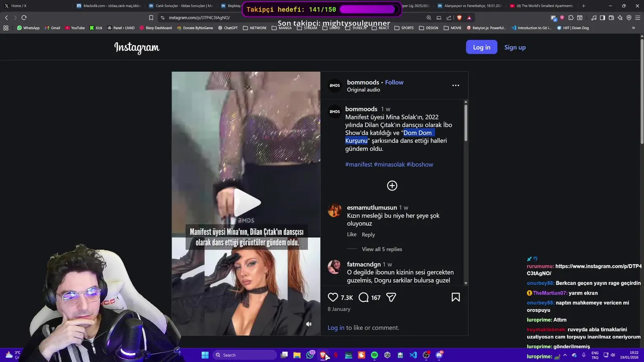
Task: Toggle video sound speaker icon
Action: tap(309, 324)
